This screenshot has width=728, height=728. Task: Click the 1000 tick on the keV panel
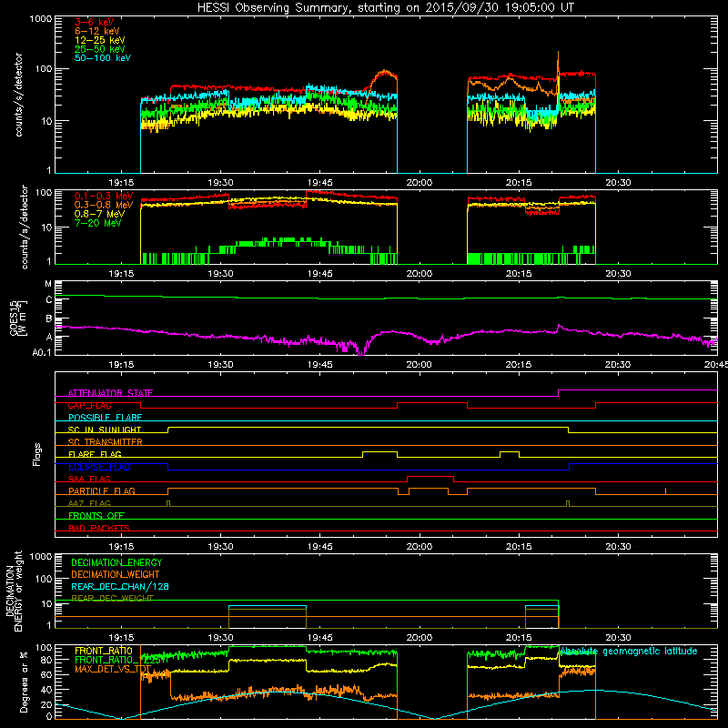[40, 19]
